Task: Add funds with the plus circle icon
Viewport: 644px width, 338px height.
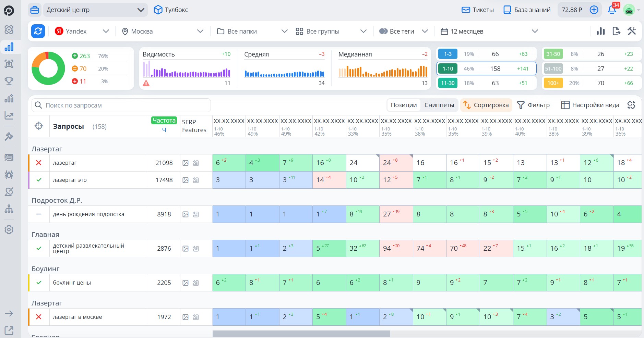Action: (594, 10)
